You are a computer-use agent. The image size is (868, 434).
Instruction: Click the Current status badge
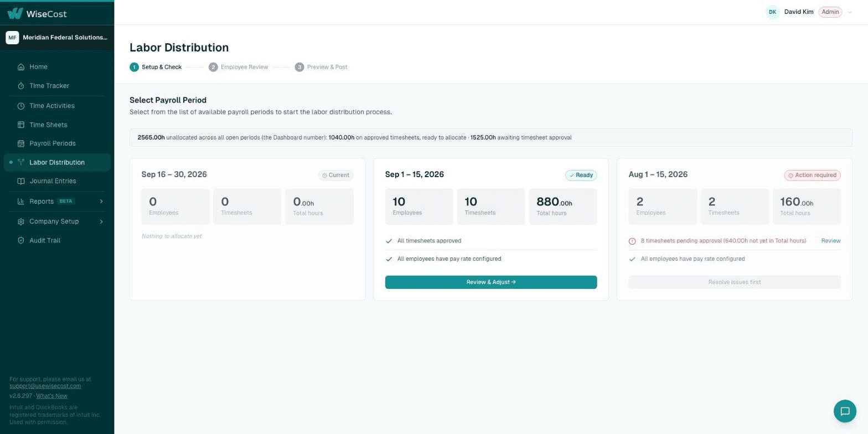(x=335, y=175)
